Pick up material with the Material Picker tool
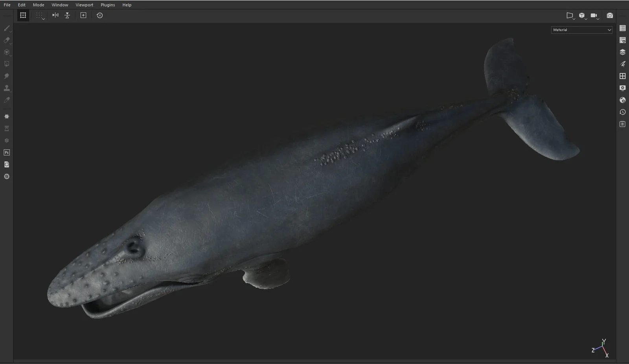Screen dimensions: 629x364 pyautogui.click(x=6, y=100)
